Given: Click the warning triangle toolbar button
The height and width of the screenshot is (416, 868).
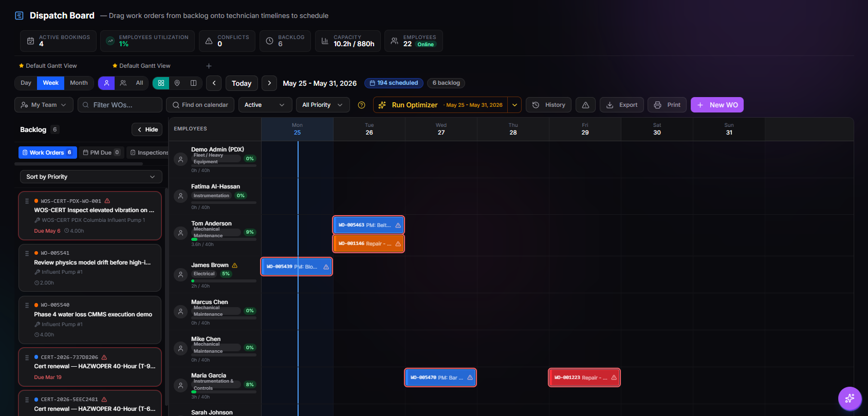Looking at the screenshot, I should (585, 105).
